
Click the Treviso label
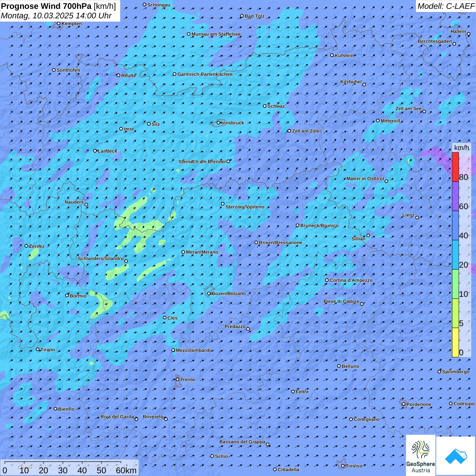click(x=354, y=466)
